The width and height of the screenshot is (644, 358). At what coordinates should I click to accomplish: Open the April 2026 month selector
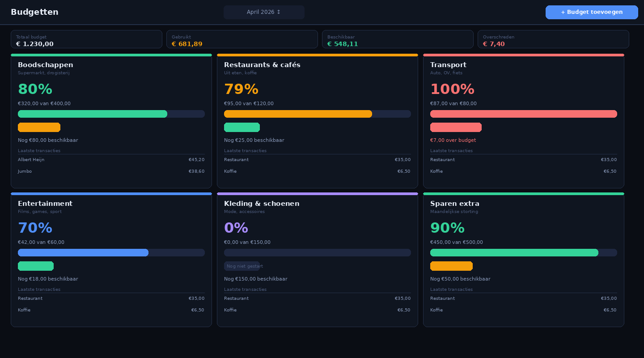tap(264, 12)
